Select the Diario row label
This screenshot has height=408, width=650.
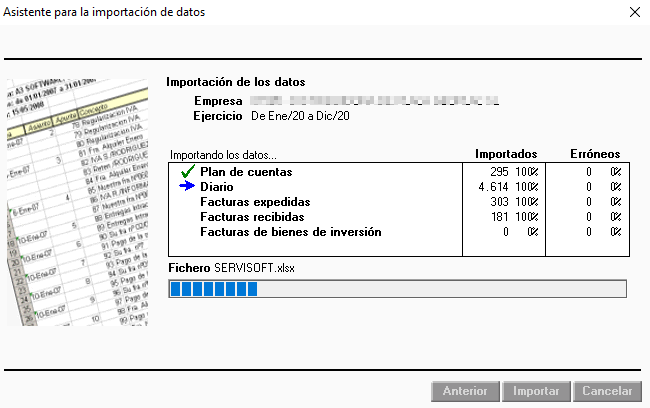[x=217, y=187]
